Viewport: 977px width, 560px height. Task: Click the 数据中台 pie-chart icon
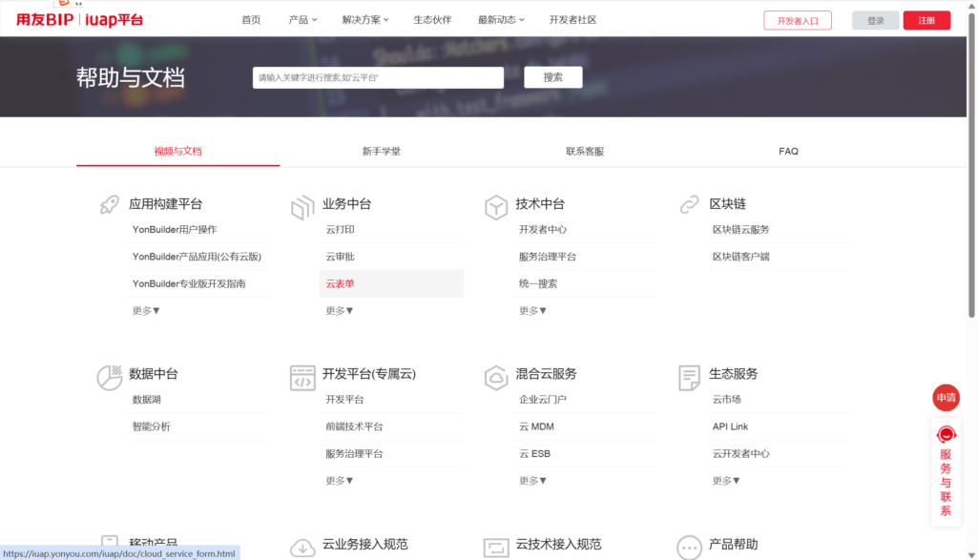(x=110, y=378)
